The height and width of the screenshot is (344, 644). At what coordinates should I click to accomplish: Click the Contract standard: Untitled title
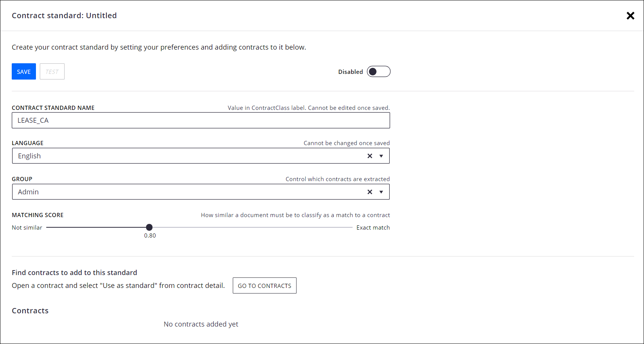pos(64,16)
